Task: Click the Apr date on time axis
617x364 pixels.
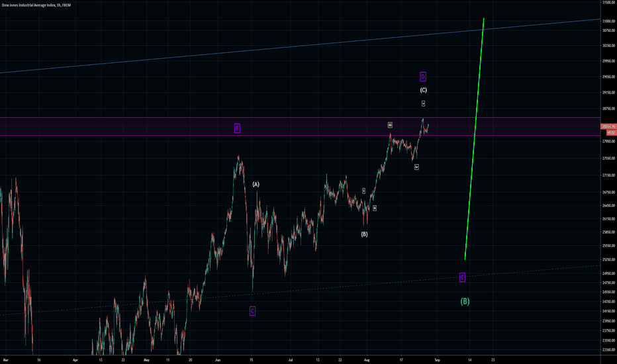Action: (x=75, y=359)
